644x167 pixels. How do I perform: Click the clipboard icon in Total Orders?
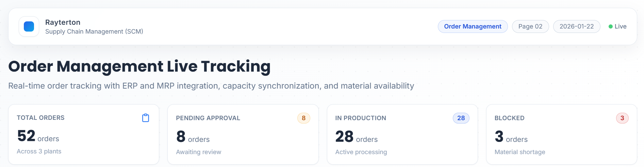coord(146,118)
